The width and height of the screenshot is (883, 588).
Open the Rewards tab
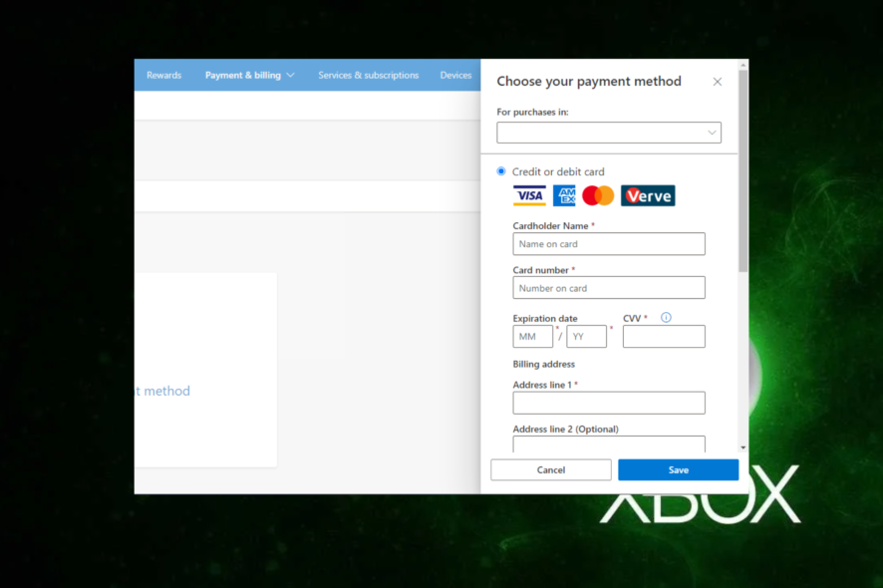163,75
